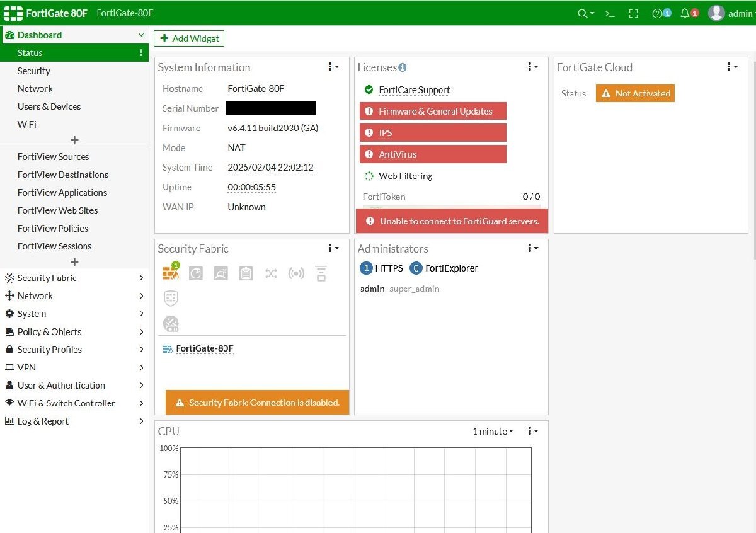Image resolution: width=756 pixels, height=533 pixels.
Task: Open CPU widget options menu
Action: tap(533, 431)
